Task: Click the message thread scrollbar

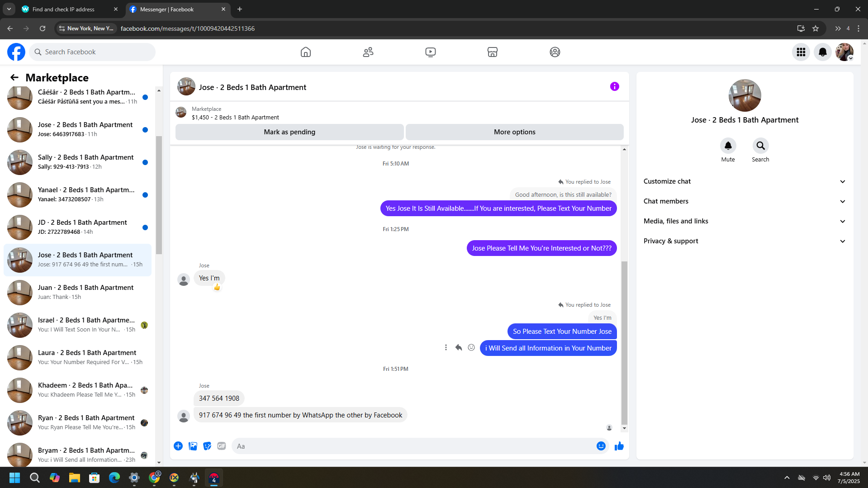Action: [x=624, y=343]
